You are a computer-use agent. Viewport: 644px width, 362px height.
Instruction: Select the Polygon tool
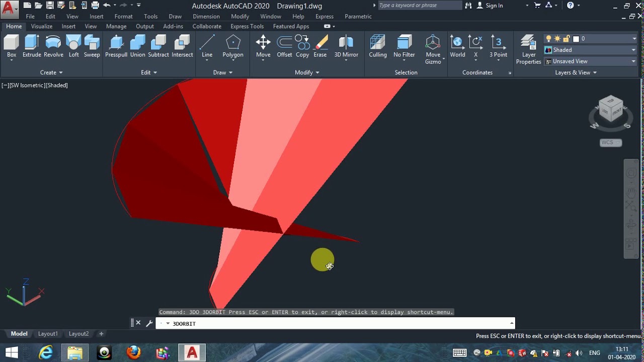point(233,46)
